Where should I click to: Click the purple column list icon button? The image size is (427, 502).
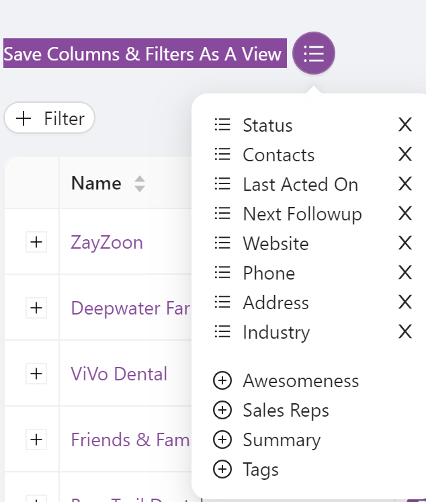click(313, 53)
